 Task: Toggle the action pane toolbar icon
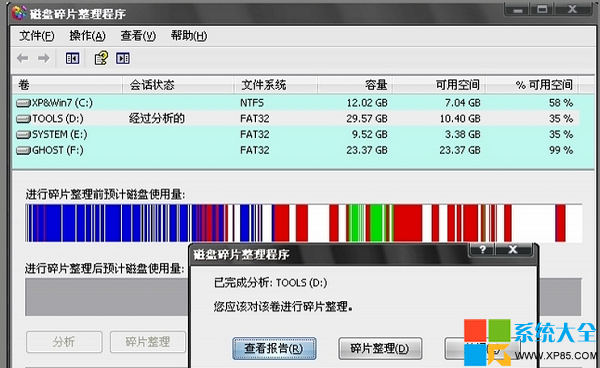pyautogui.click(x=123, y=59)
